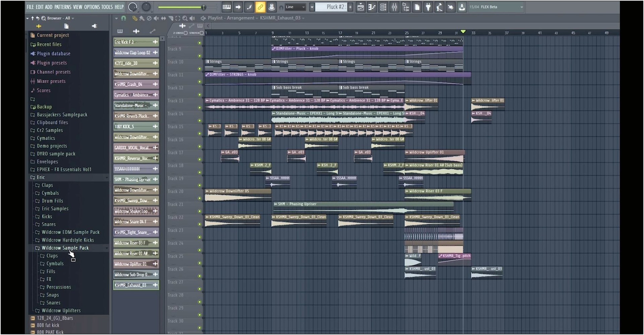Open the Line snap dropdown
This screenshot has height=335, width=644.
pos(295,7)
